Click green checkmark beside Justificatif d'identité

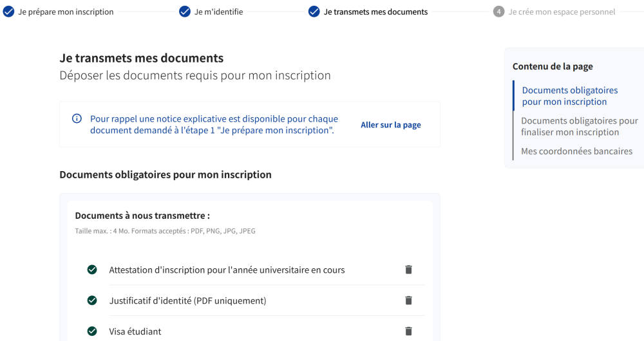(92, 300)
